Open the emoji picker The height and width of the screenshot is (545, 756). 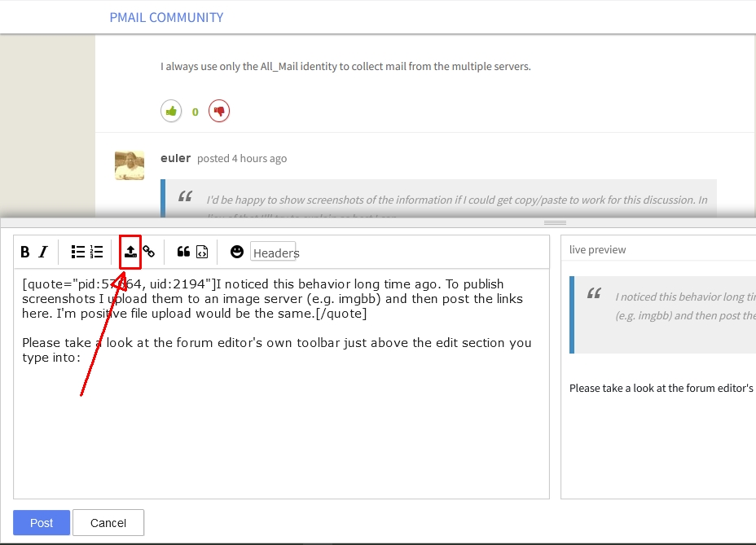237,253
